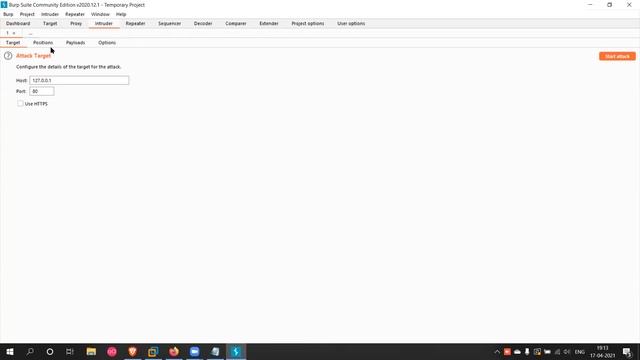Open the Burp menu
Viewport: 640px width, 360px height.
(x=8, y=14)
